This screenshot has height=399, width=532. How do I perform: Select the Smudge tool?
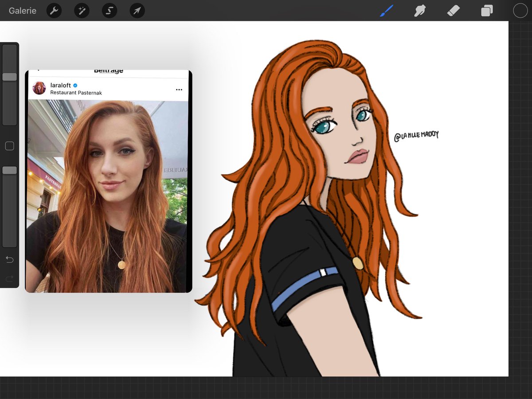pyautogui.click(x=420, y=10)
